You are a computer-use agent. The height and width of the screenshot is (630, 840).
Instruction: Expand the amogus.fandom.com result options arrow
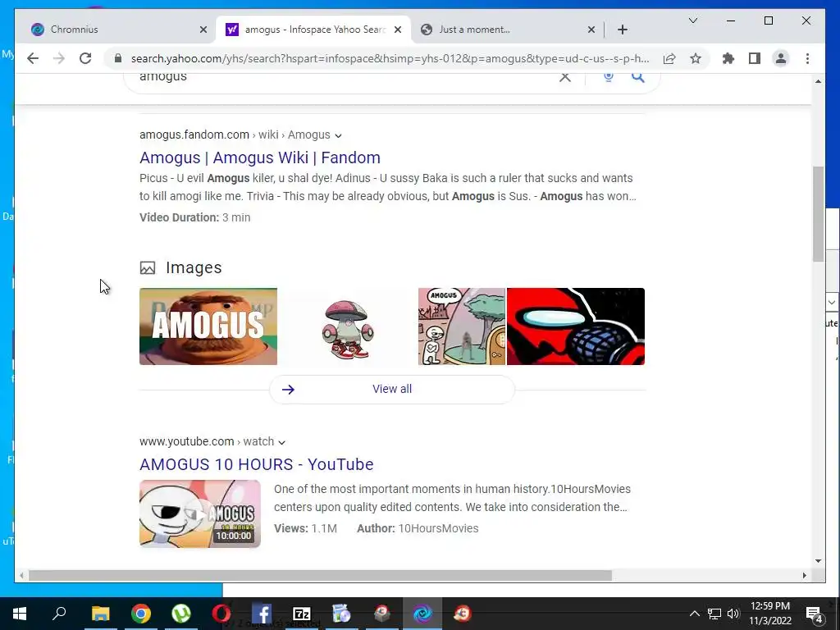tap(338, 135)
